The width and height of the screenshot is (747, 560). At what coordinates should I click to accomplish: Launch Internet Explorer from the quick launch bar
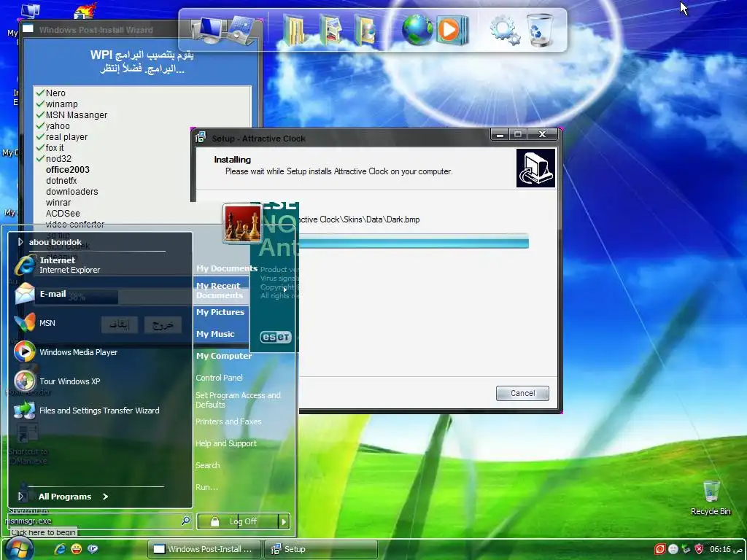(x=60, y=549)
